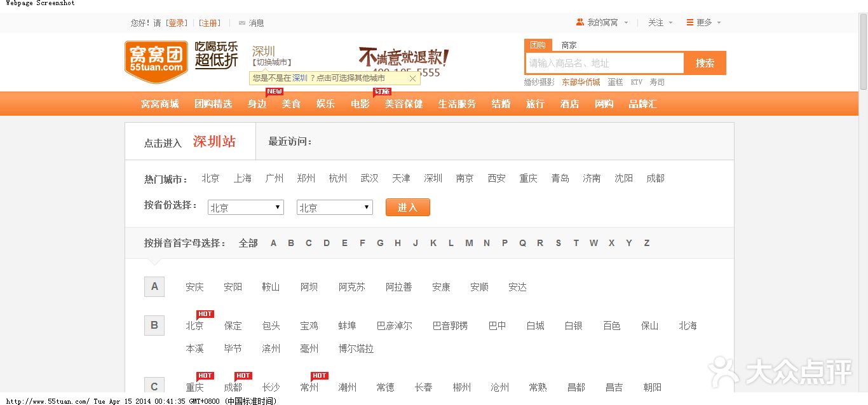Filter cities by pinyin letter S
Viewport: 868px width, 405px height.
pos(558,243)
